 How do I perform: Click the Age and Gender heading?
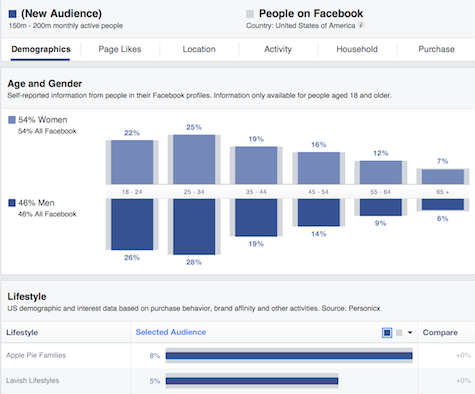coord(45,84)
